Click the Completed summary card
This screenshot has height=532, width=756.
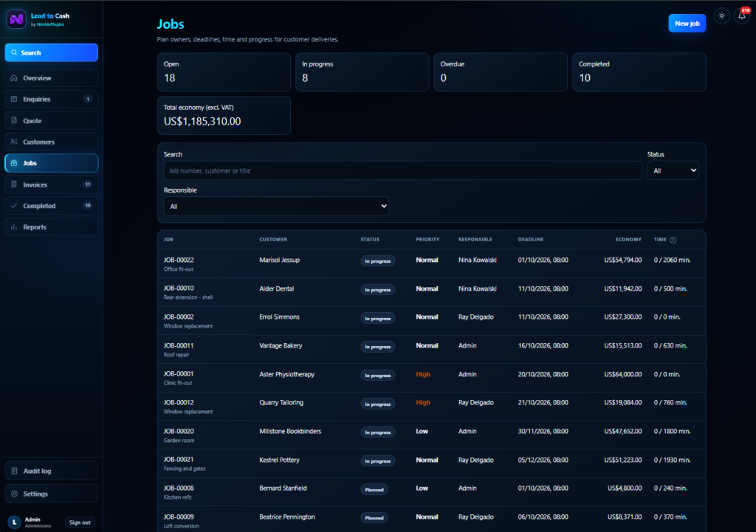coord(639,72)
